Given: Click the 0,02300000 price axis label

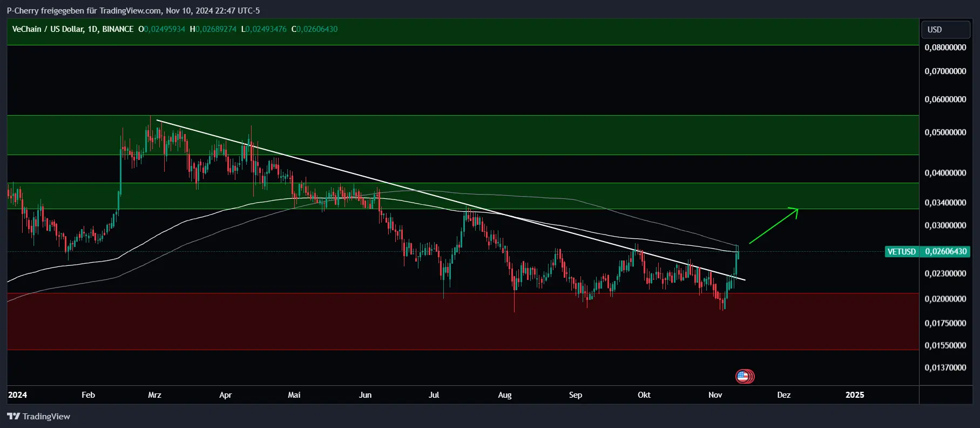Looking at the screenshot, I should (x=945, y=273).
